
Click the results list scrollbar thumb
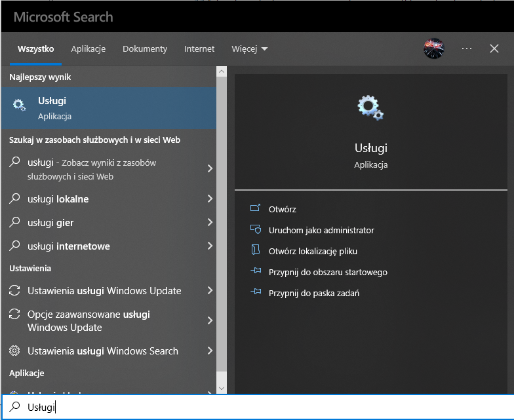point(222,224)
